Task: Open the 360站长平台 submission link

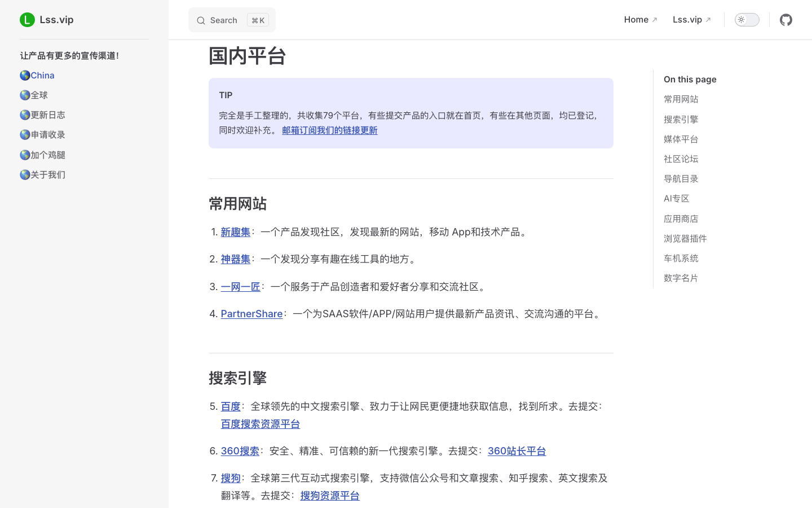Action: click(x=517, y=451)
